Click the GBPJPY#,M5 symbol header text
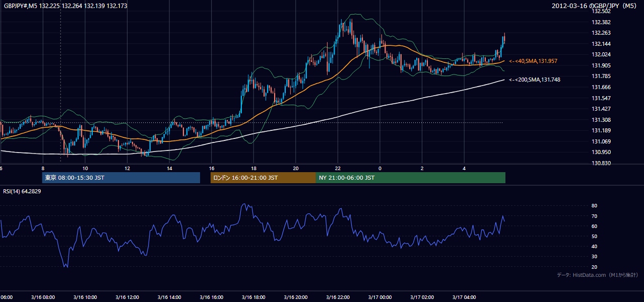This screenshot has height=302, width=644. [x=66, y=6]
